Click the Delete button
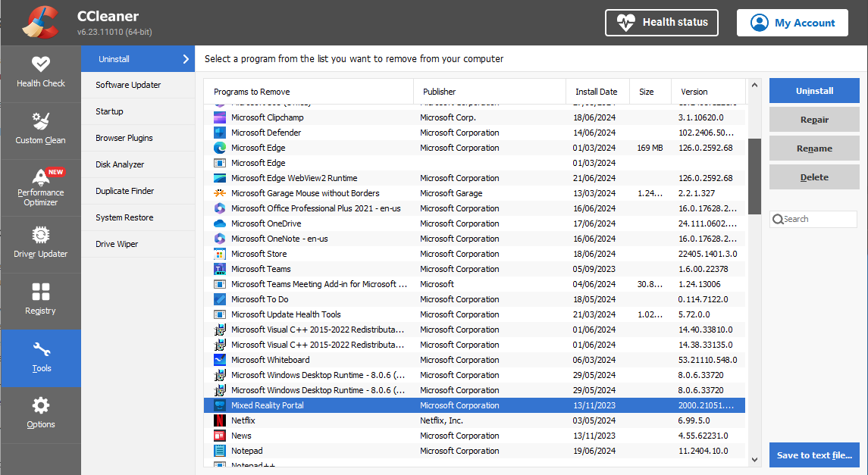 click(814, 177)
